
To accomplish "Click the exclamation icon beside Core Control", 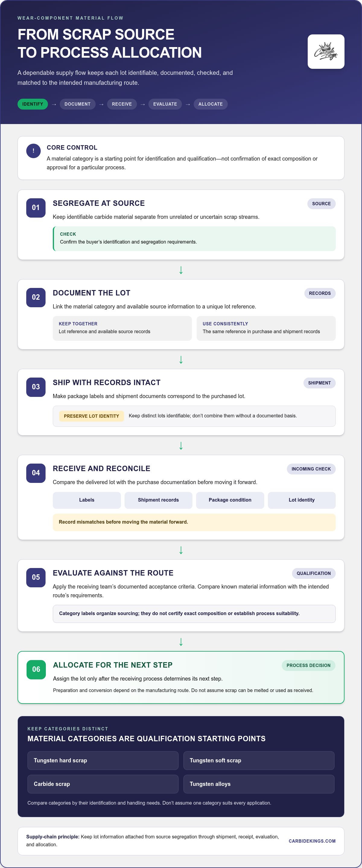I will pyautogui.click(x=33, y=151).
